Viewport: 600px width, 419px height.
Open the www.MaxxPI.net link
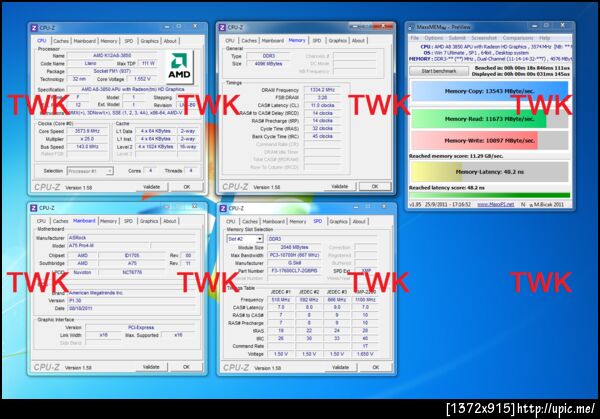[x=496, y=204]
